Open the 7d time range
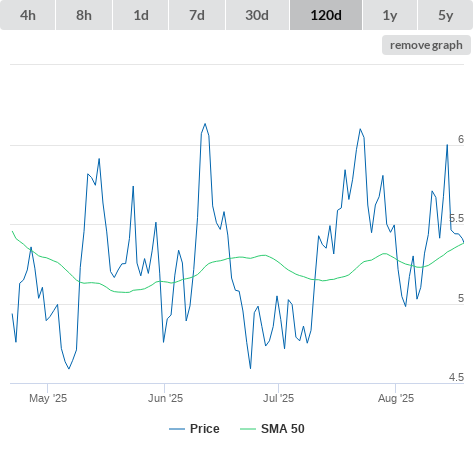This screenshot has height=455, width=474. click(197, 15)
